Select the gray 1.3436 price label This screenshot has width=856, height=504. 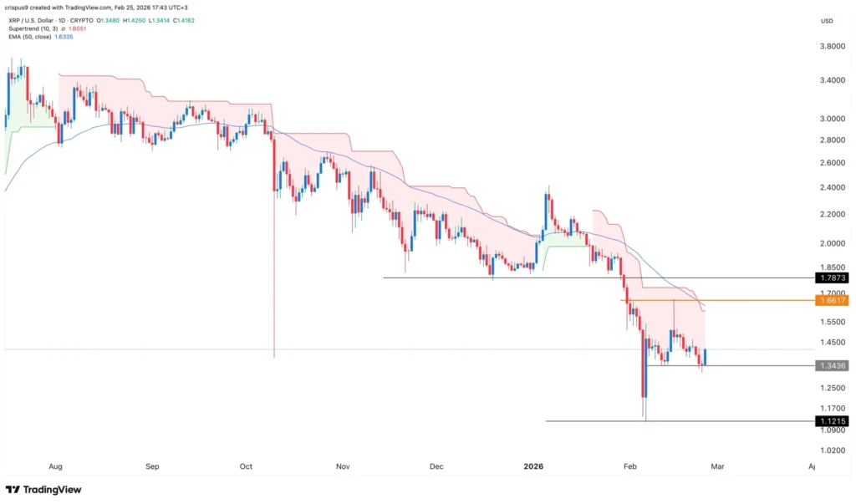pyautogui.click(x=832, y=365)
